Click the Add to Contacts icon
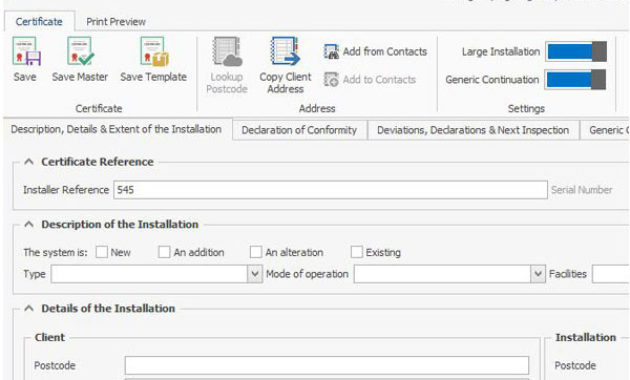This screenshot has width=630, height=380. tap(331, 80)
